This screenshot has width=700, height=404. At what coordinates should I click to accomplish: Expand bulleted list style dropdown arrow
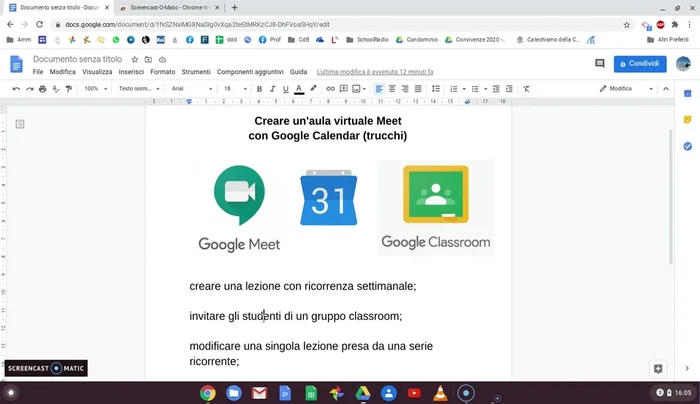(x=485, y=89)
